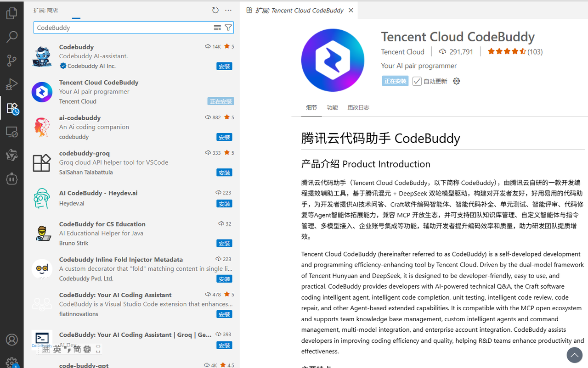
Task: Toggle the 自动更新 checkbox
Action: (417, 81)
